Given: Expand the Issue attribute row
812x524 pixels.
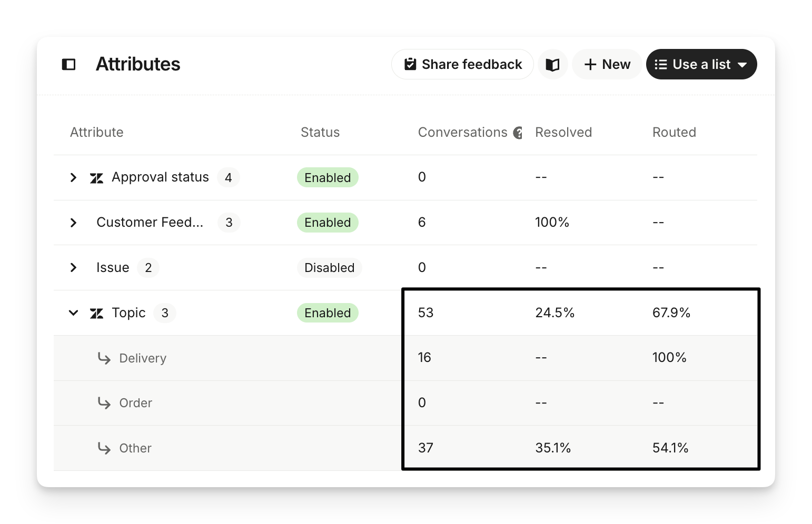Looking at the screenshot, I should pos(73,268).
